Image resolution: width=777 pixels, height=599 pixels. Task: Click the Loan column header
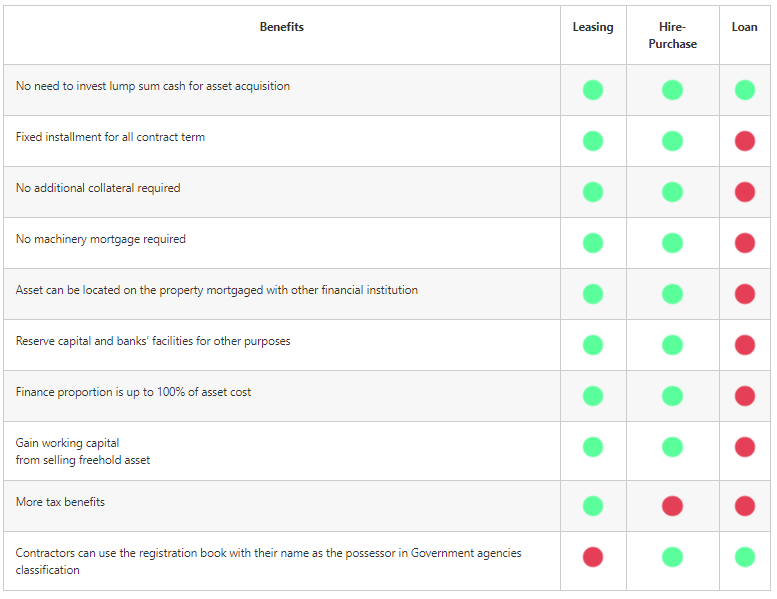tap(744, 27)
